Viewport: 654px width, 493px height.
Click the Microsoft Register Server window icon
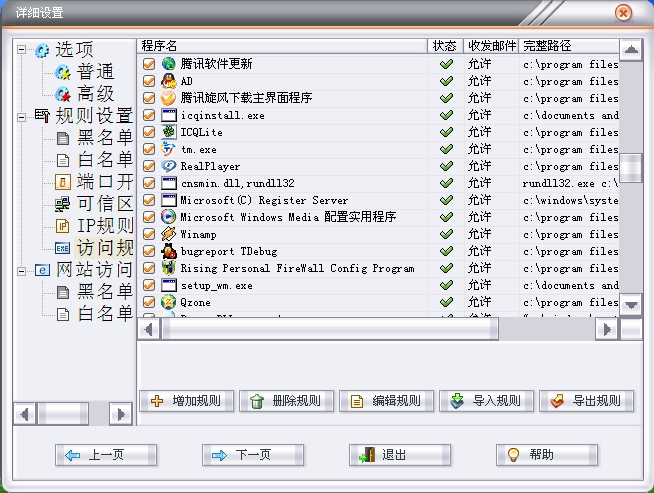169,200
